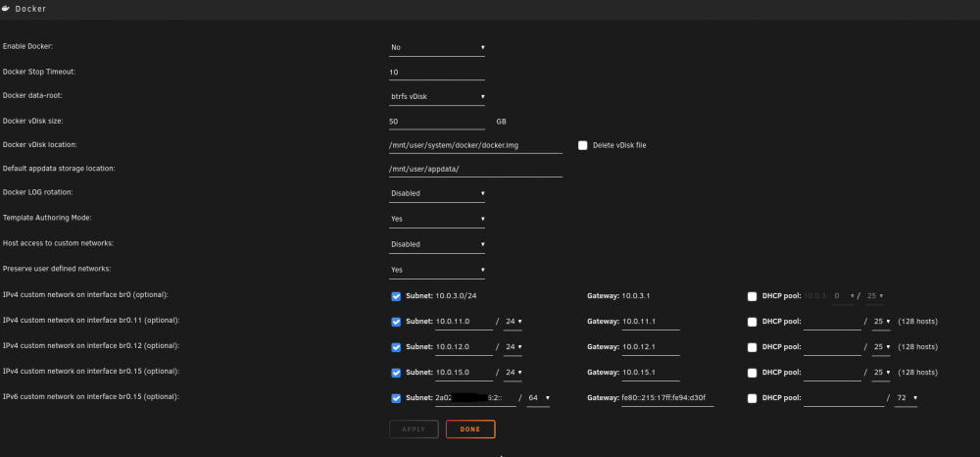The height and width of the screenshot is (457, 980).
Task: Click the Docker whale icon in header
Action: pos(8,9)
